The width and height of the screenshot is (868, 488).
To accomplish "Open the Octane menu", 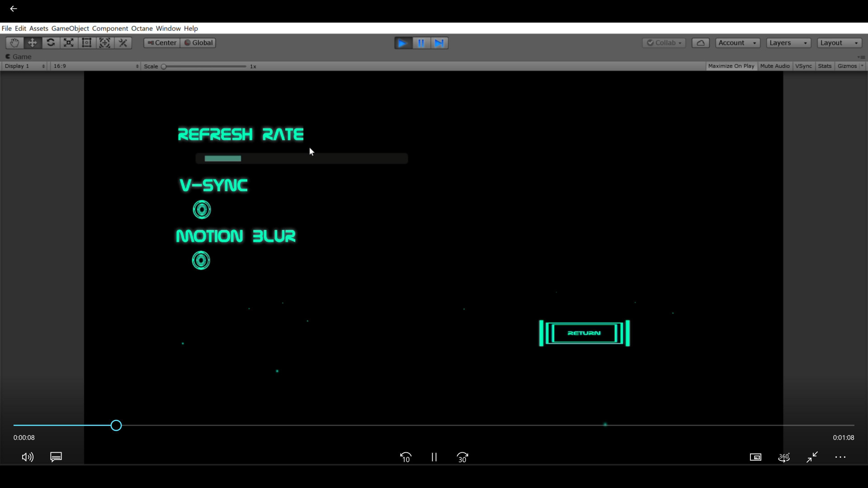I will (x=142, y=28).
